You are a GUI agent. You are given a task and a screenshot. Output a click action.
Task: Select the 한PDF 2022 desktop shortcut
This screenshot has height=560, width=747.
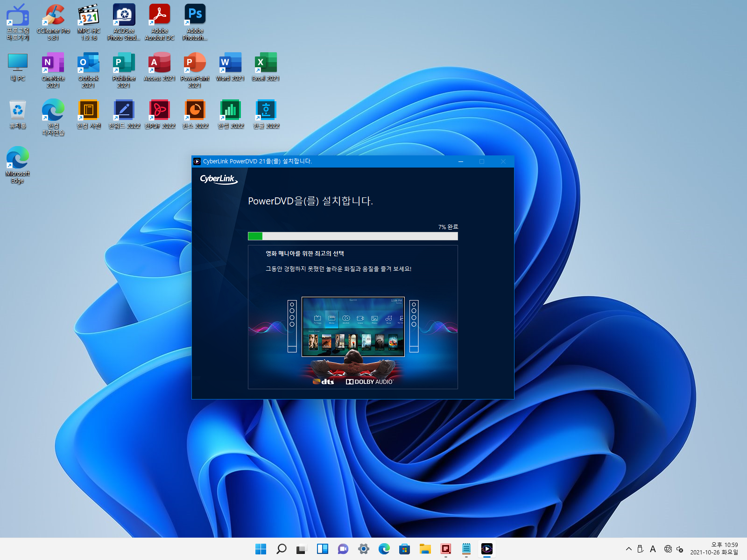coord(160,115)
